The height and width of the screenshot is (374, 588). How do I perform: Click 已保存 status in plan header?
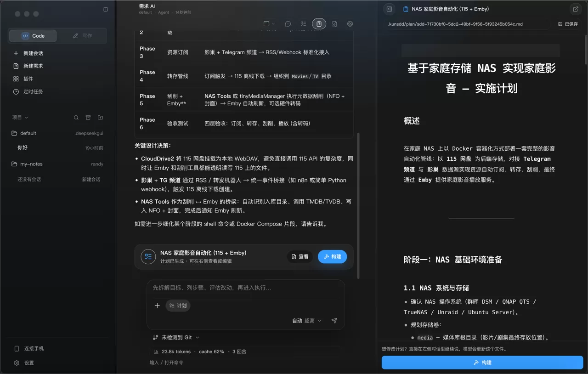pos(568,24)
